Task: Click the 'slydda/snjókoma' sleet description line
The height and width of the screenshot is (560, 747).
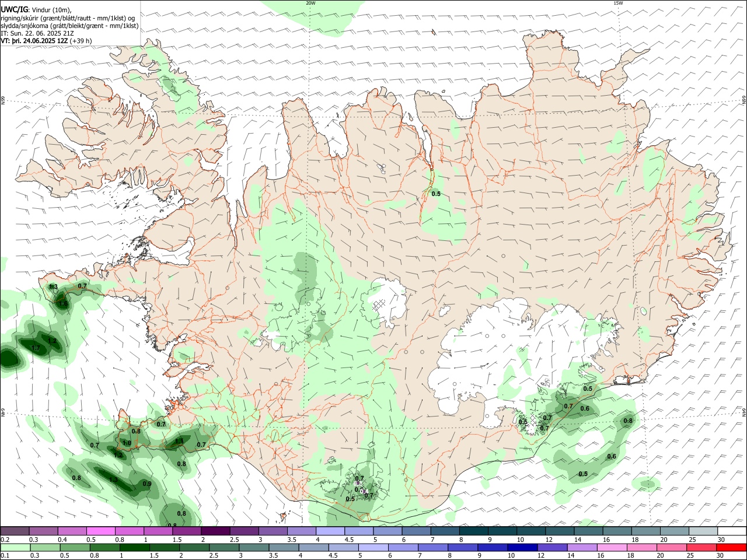Action: [x=69, y=26]
